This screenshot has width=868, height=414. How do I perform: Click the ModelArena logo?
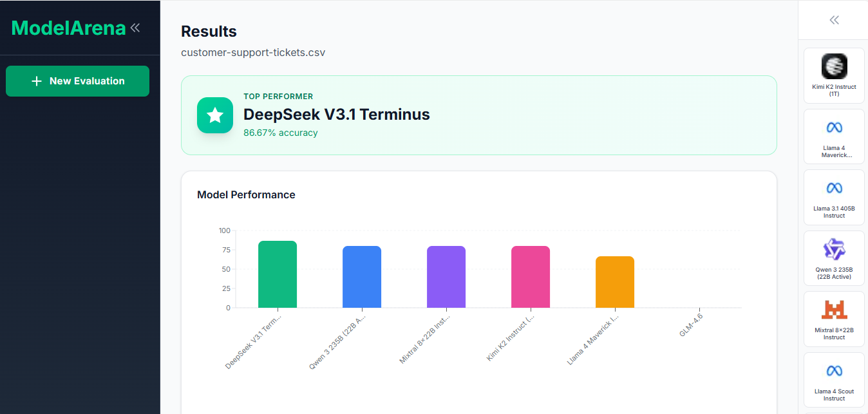click(68, 28)
